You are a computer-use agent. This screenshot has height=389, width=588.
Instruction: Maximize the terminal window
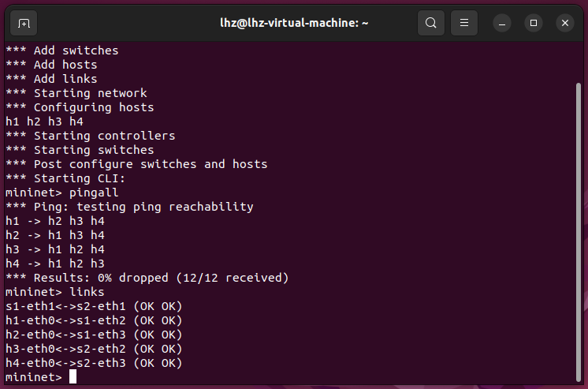pyautogui.click(x=534, y=23)
